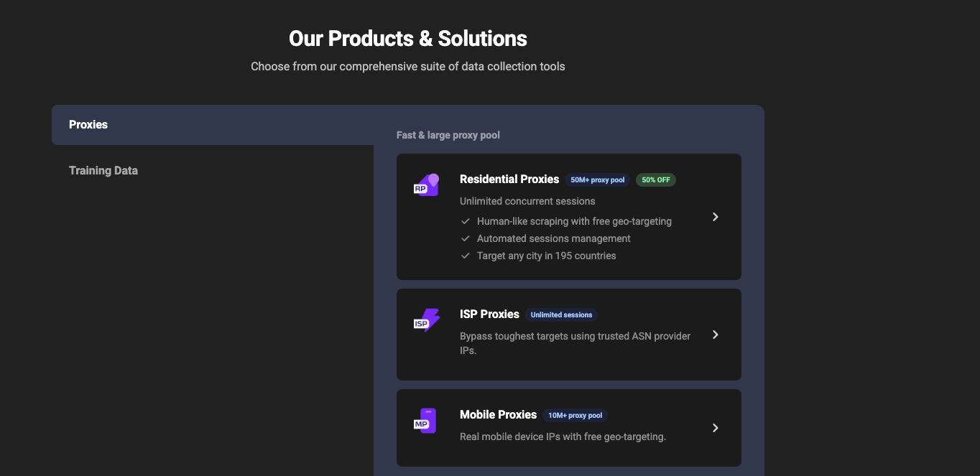Open the Mobile Proxies title link
980x476 pixels.
498,415
